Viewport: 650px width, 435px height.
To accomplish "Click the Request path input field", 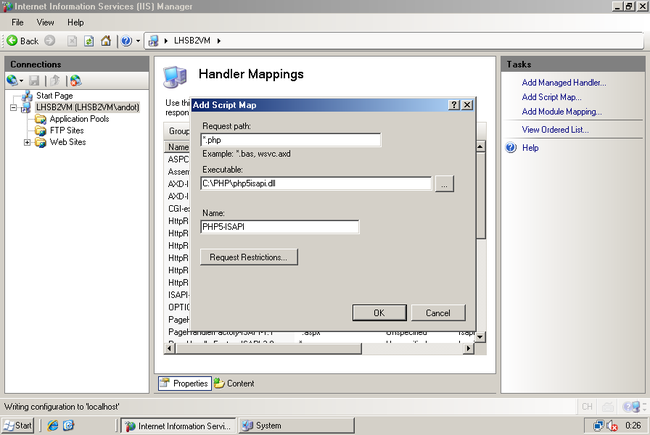I will pyautogui.click(x=291, y=140).
